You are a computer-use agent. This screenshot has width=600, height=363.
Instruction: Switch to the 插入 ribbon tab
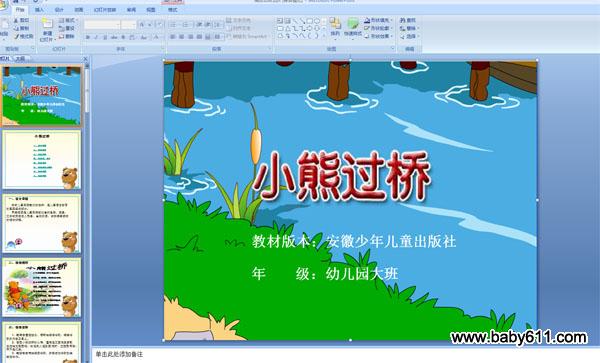39,10
